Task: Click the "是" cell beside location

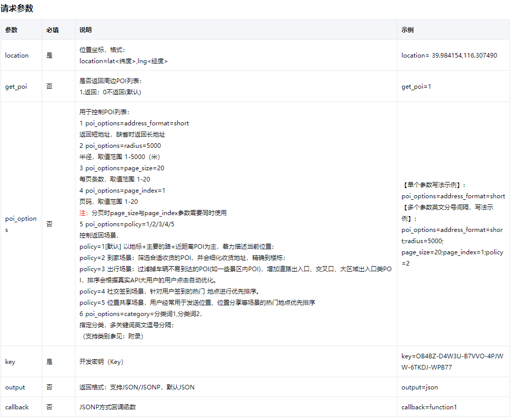Action: [48, 55]
